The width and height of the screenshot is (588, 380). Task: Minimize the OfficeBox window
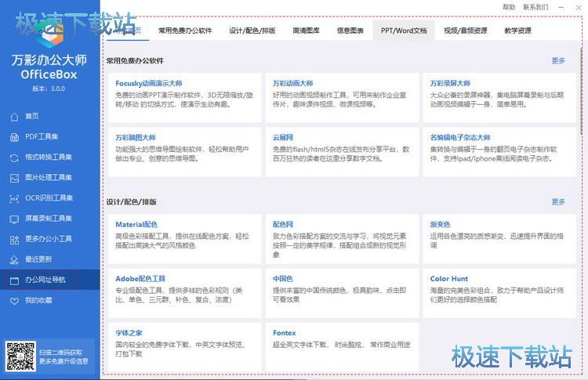click(561, 7)
